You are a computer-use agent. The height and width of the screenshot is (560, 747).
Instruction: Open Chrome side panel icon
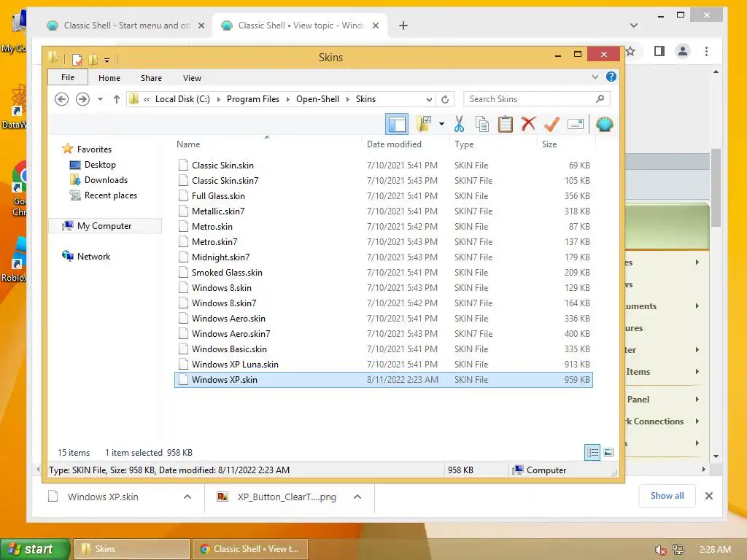tap(659, 51)
